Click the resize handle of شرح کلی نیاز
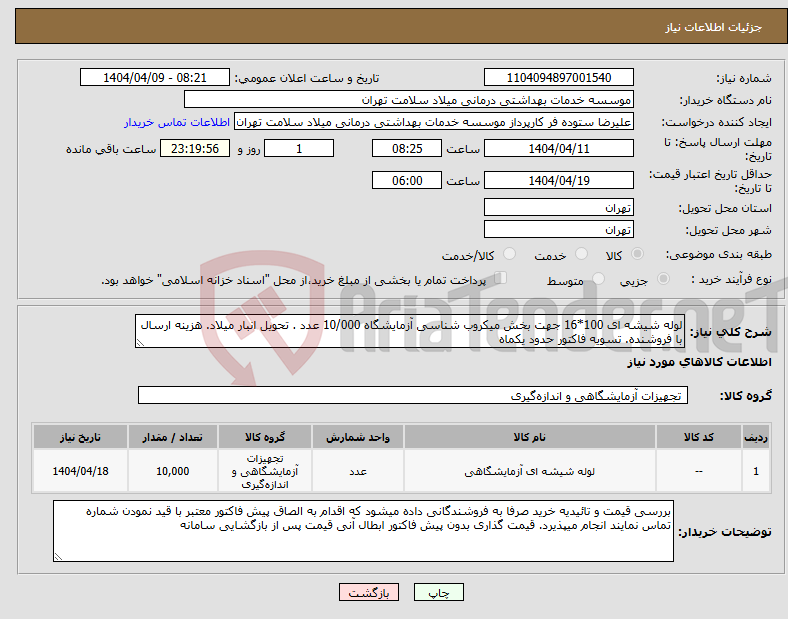 pos(140,343)
